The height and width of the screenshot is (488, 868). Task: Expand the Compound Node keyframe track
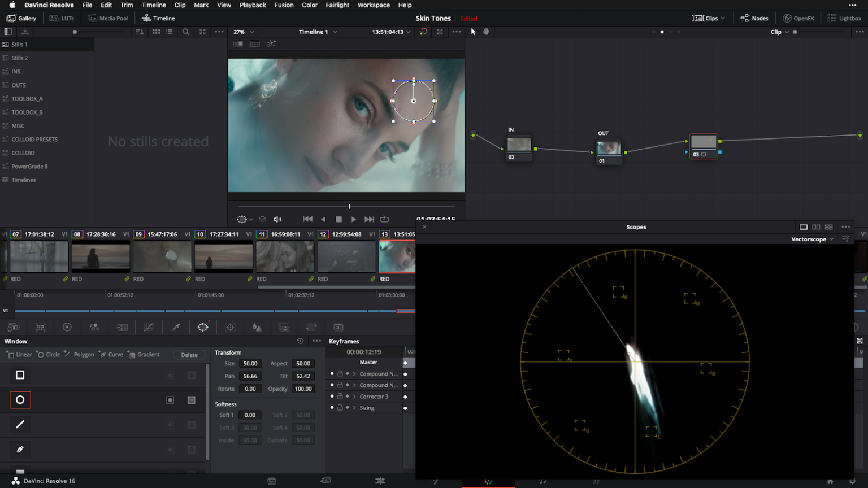(354, 374)
